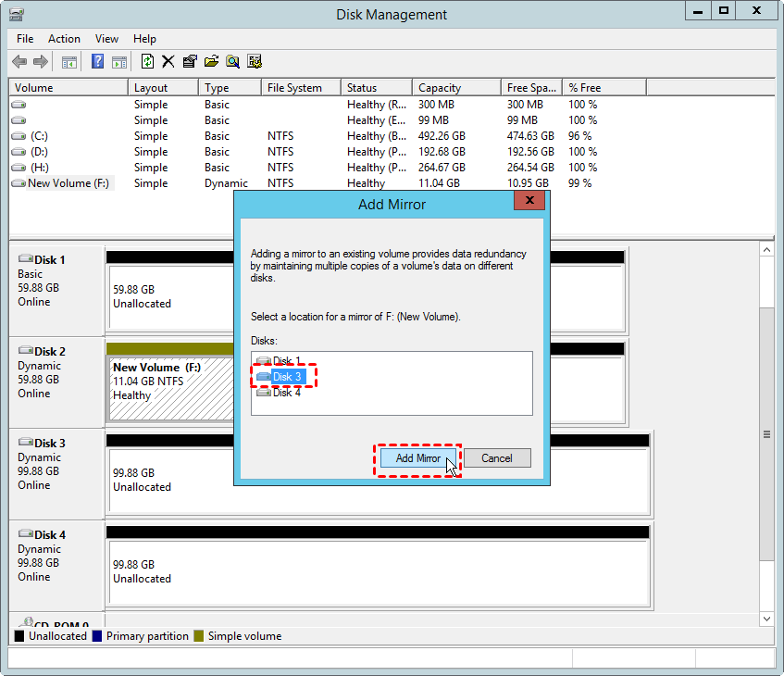Cancel the Add Mirror dialog
The image size is (784, 676).
tap(497, 458)
